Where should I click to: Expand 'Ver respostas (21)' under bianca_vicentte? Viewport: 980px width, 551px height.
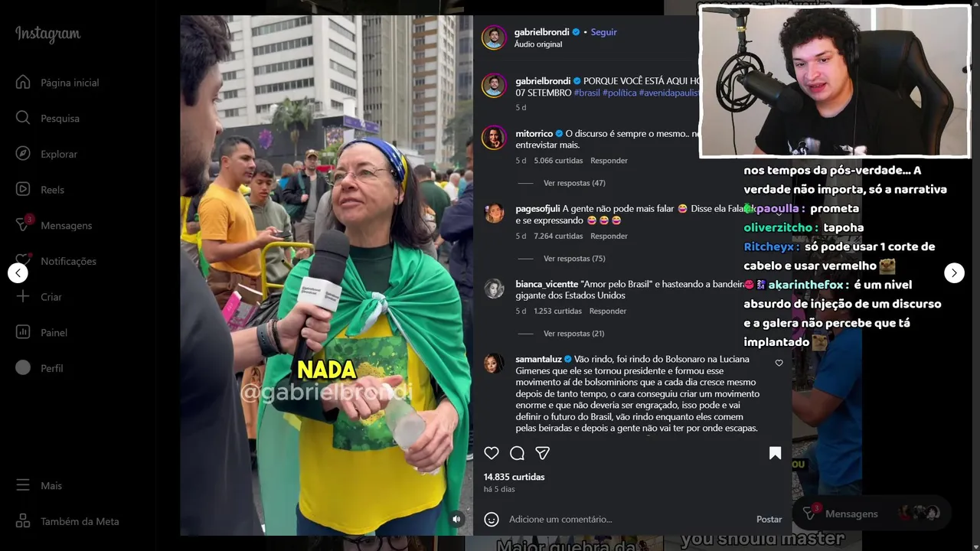[x=574, y=334]
